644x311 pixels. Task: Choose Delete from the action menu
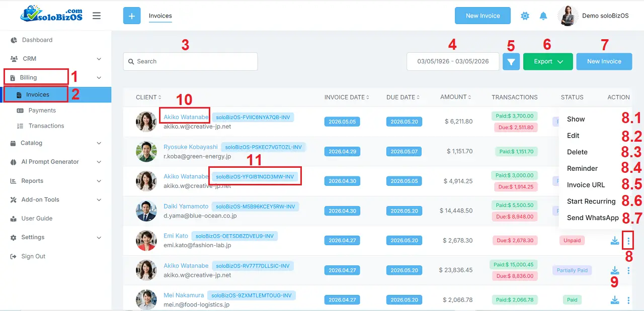coord(577,152)
